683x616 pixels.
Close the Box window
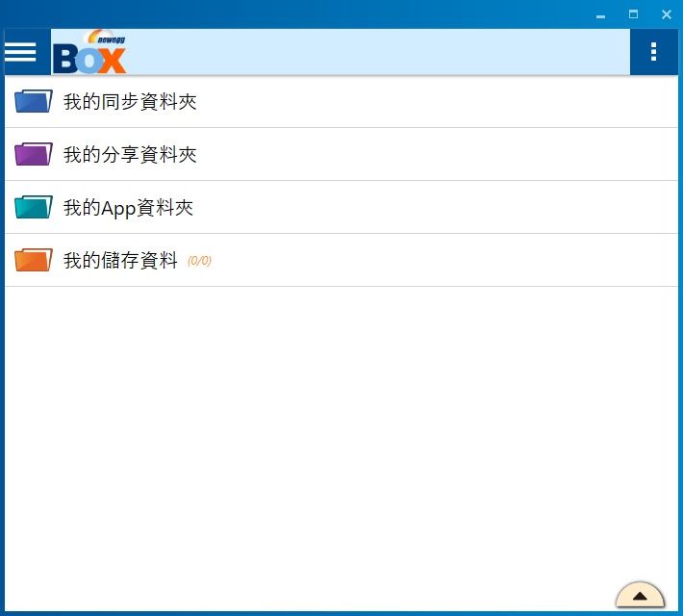click(666, 14)
